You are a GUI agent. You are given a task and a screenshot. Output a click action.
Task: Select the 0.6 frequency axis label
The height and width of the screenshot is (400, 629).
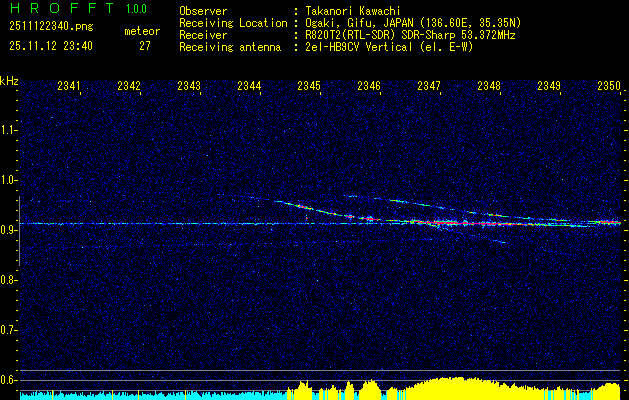[9, 380]
